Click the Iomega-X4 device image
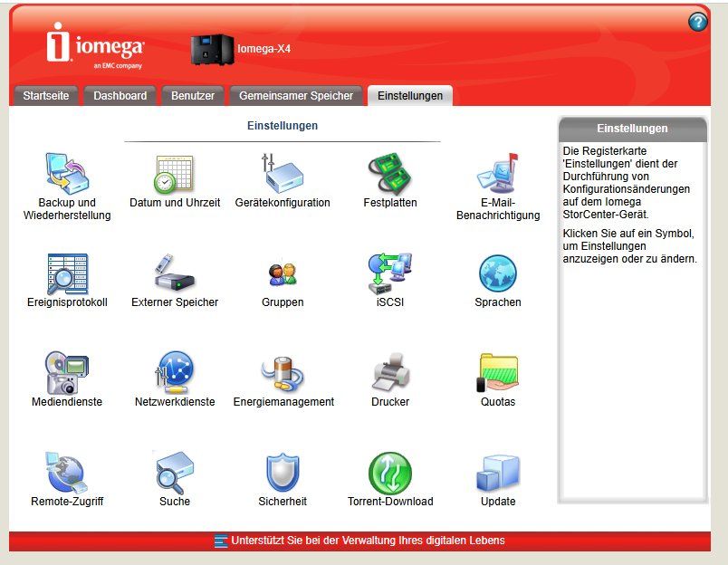 212,50
